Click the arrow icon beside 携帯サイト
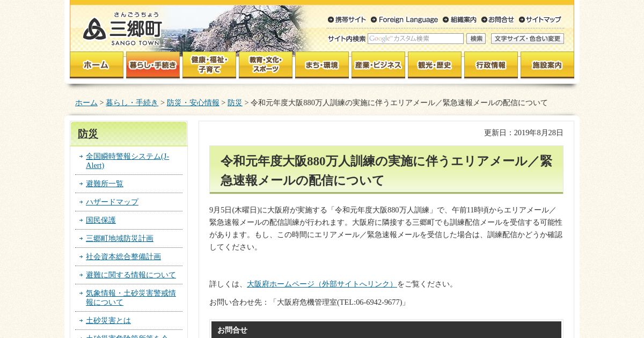Image resolution: width=644 pixels, height=338 pixels. coord(331,20)
